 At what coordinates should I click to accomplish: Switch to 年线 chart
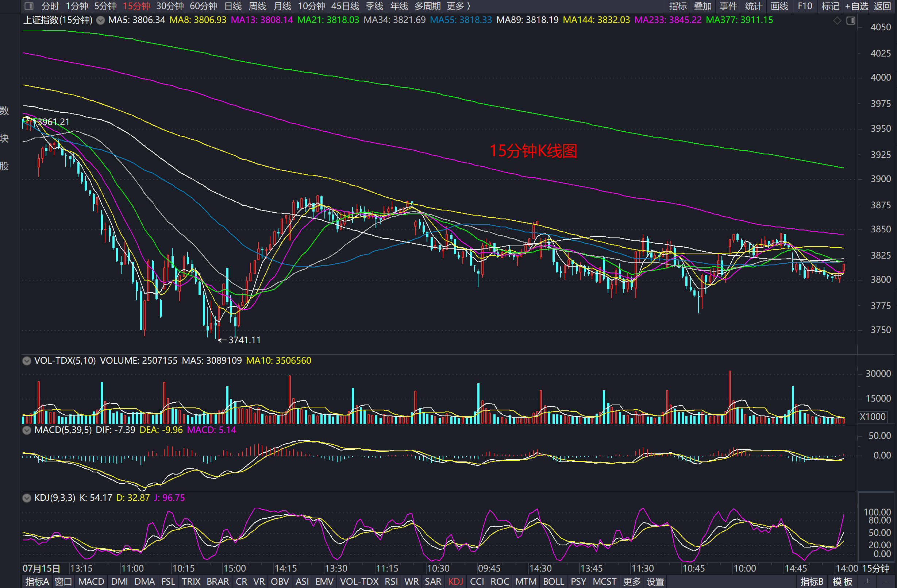pos(399,6)
